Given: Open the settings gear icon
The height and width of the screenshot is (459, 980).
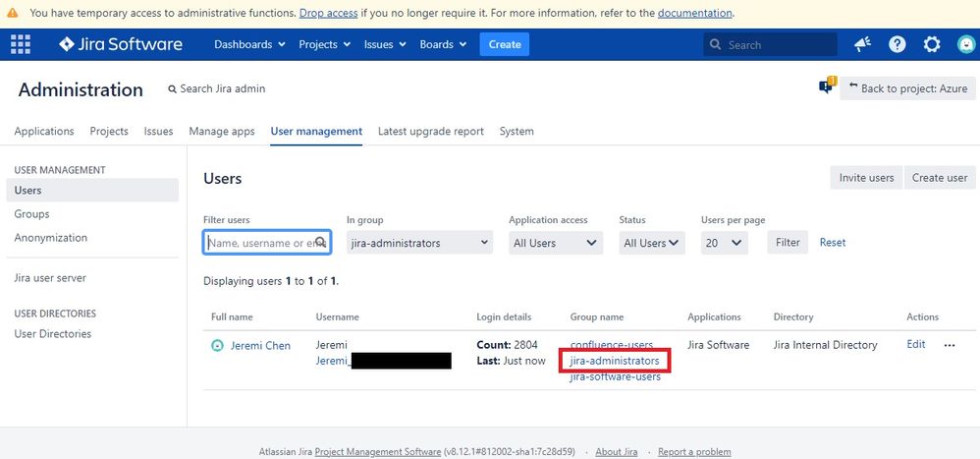Looking at the screenshot, I should click(932, 44).
